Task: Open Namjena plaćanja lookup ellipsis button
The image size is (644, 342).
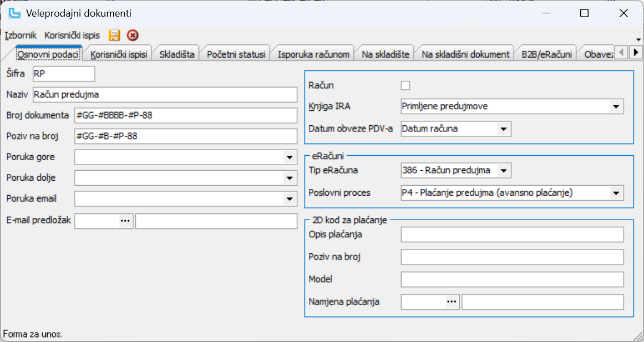Action: [x=452, y=302]
